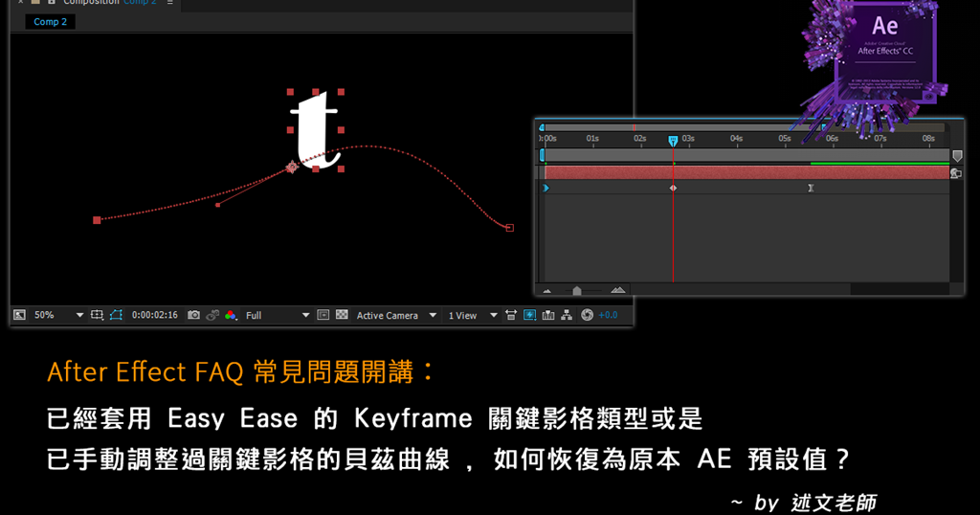This screenshot has height=515, width=980.
Task: Click the timeline zoom in mountains icon
Action: point(617,290)
